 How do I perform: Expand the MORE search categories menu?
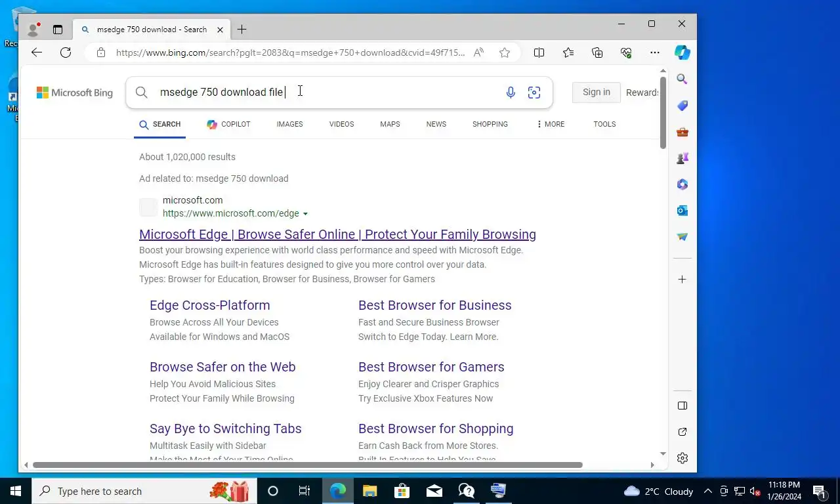[550, 124]
